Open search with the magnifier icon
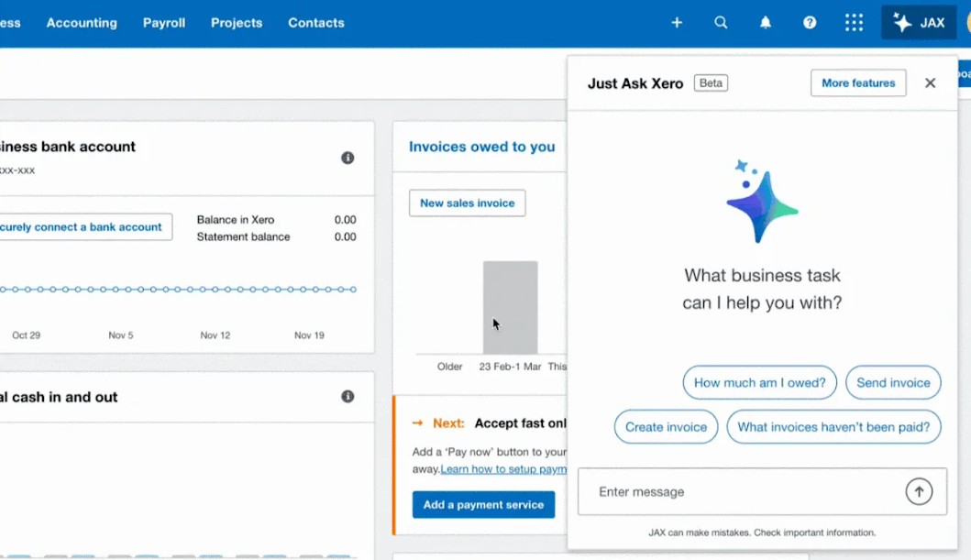This screenshot has height=560, width=971. [x=721, y=23]
